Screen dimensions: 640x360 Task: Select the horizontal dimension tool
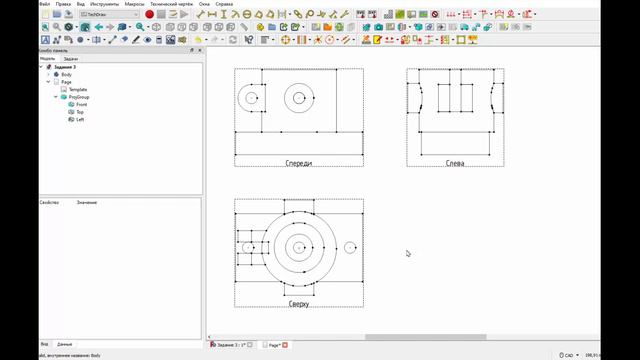point(212,14)
